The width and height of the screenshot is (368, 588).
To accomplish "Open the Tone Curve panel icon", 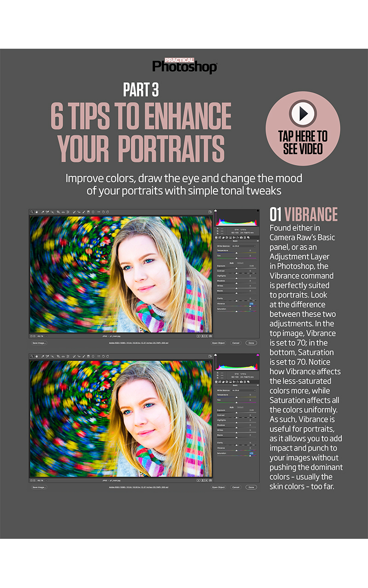I will click(220, 238).
